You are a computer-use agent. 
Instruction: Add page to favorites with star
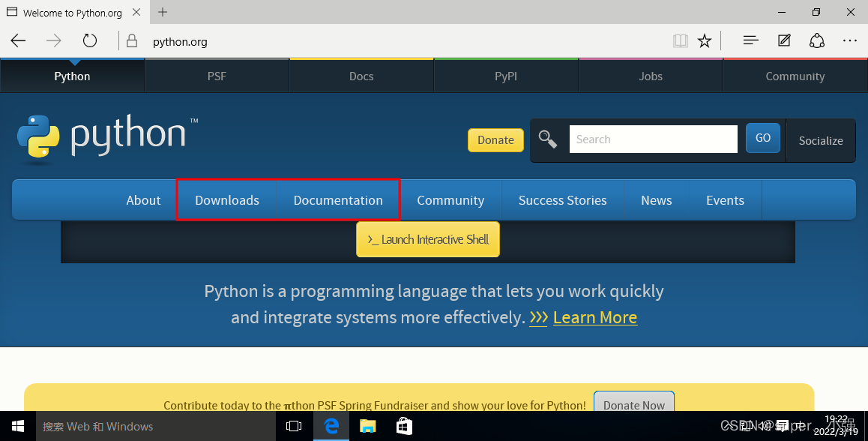[x=704, y=40]
